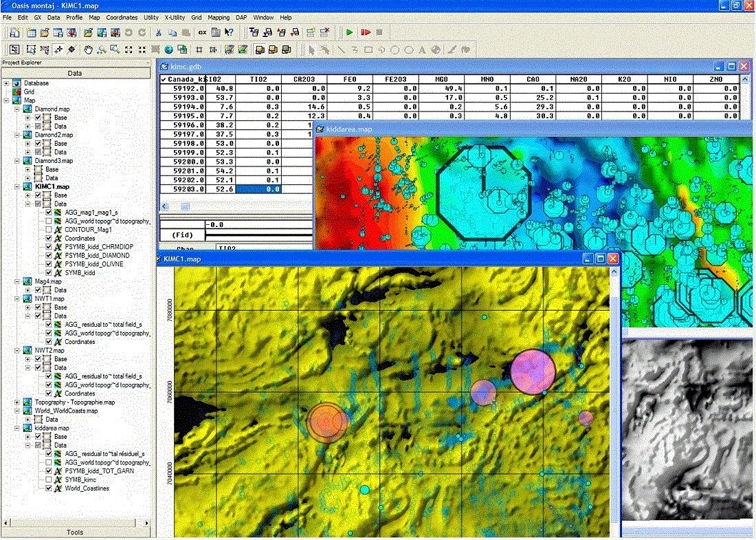Open the Mapping menu

pos(219,17)
